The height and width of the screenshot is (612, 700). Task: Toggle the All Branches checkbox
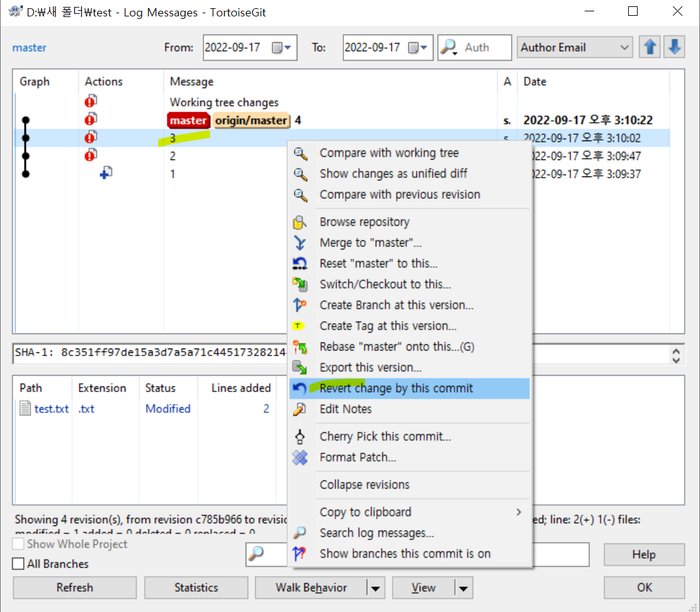(x=18, y=563)
